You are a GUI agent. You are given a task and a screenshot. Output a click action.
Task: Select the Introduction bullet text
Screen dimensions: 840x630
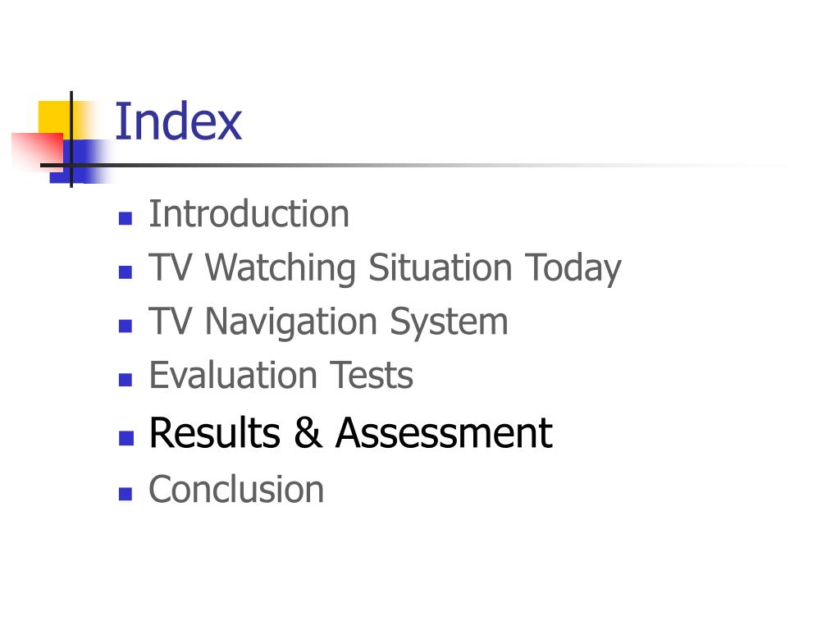[x=249, y=214]
